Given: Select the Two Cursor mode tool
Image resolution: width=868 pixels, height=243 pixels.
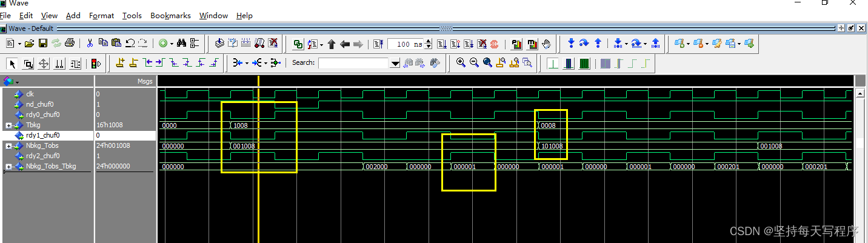Looking at the screenshot, I should pos(59,62).
